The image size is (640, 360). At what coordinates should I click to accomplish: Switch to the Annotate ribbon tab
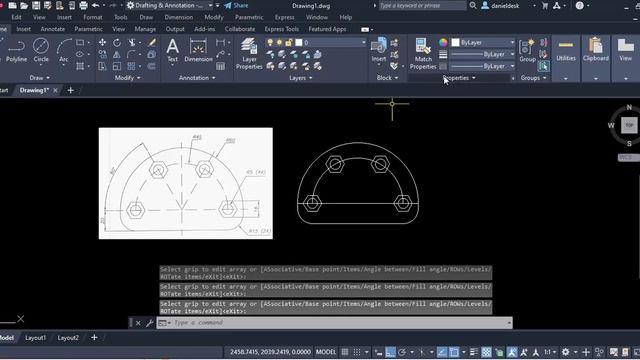pyautogui.click(x=53, y=29)
